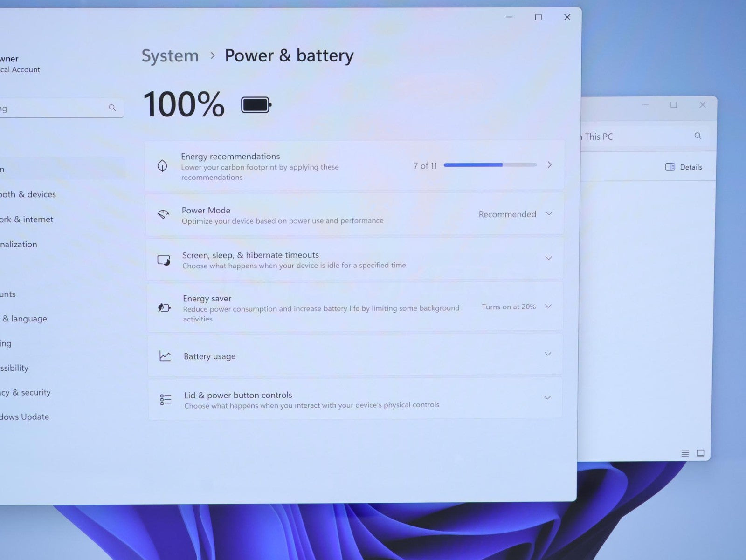Image resolution: width=746 pixels, height=560 pixels.
Task: Click the Lid & power button controls icon
Action: pos(166,400)
